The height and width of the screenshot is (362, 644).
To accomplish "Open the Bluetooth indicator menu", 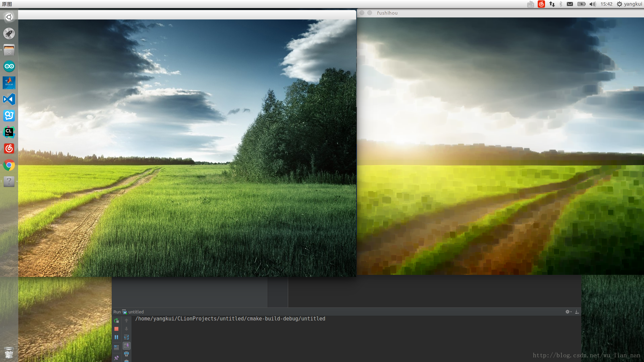I will pyautogui.click(x=561, y=4).
